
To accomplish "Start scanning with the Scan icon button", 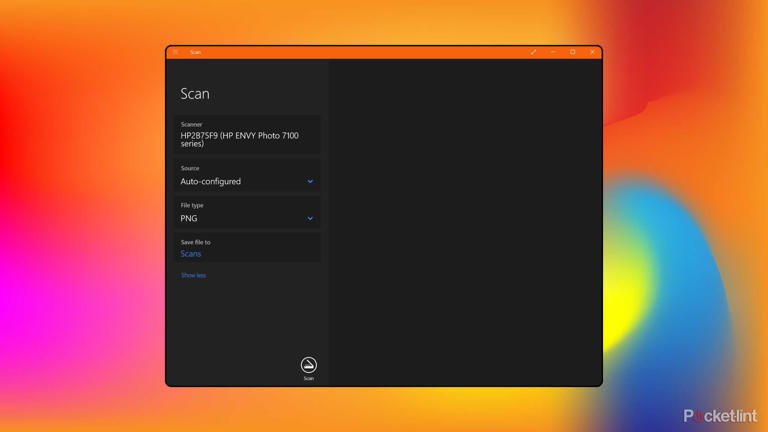I will coord(309,365).
